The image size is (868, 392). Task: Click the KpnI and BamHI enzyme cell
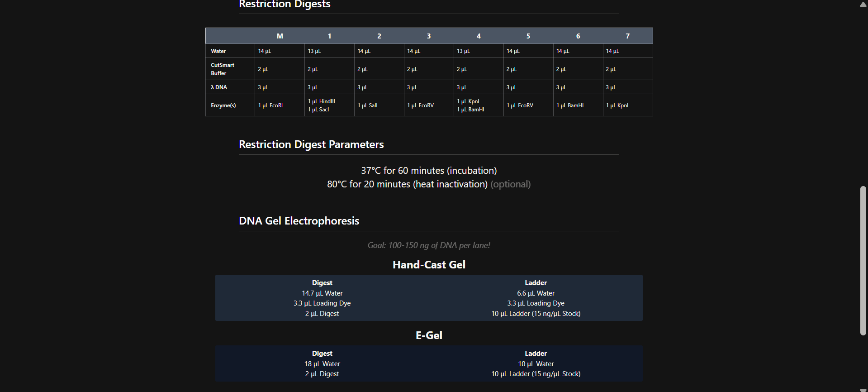[470, 105]
